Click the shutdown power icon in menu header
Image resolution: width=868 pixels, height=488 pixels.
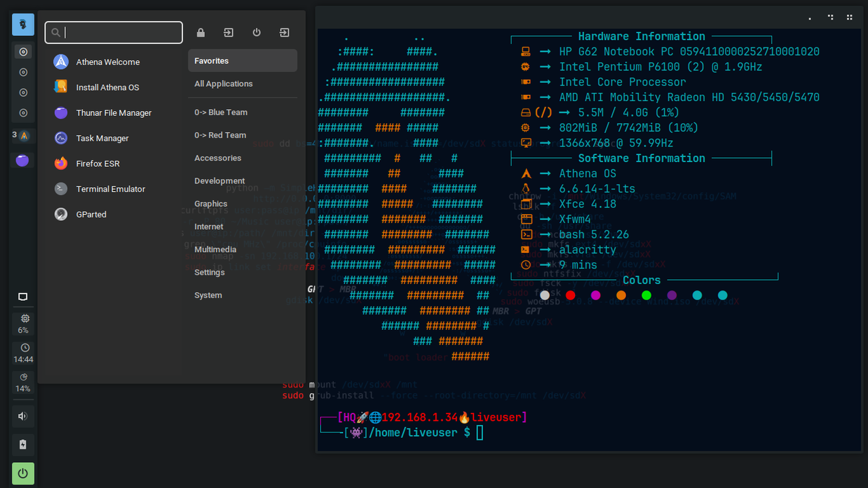(256, 33)
